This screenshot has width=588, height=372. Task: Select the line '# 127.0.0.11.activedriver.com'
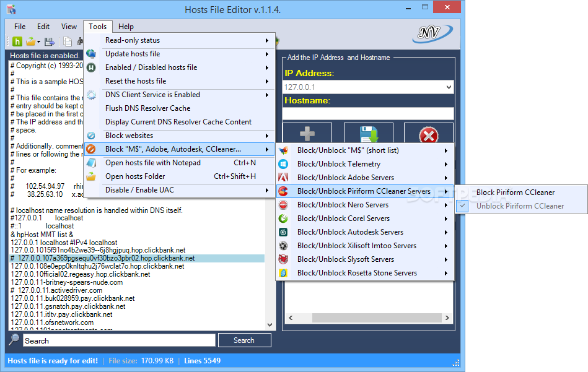point(56,291)
